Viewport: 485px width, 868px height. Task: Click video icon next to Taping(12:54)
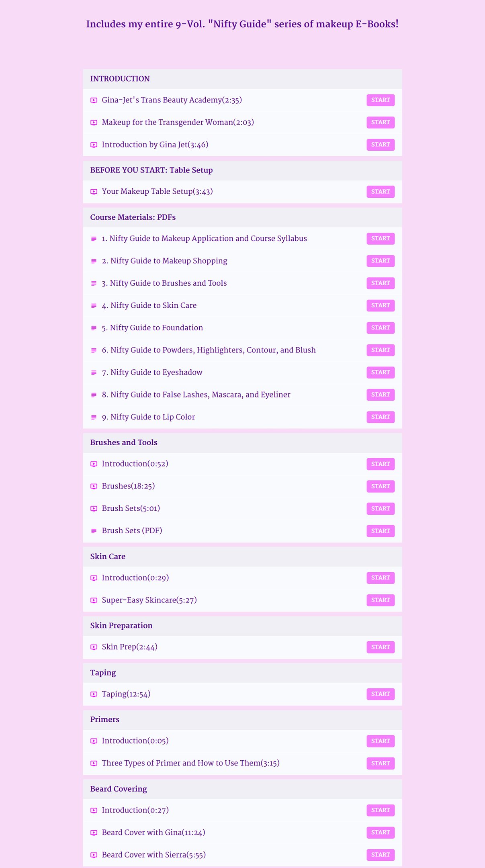pyautogui.click(x=94, y=694)
